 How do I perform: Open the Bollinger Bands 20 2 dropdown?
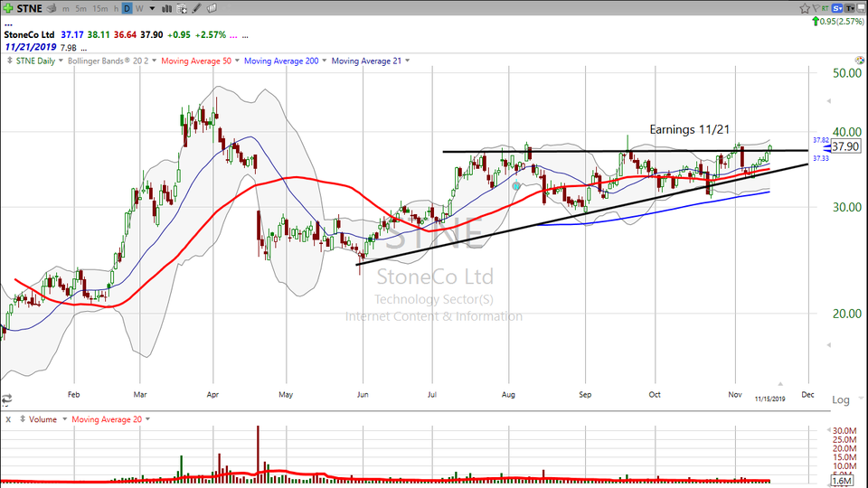pos(154,61)
